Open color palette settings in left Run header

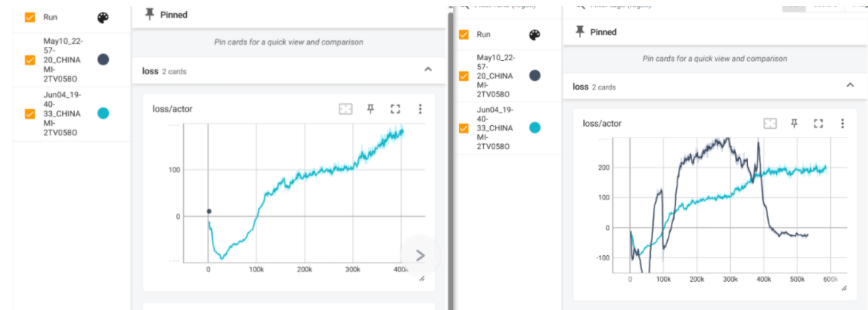pos(103,18)
